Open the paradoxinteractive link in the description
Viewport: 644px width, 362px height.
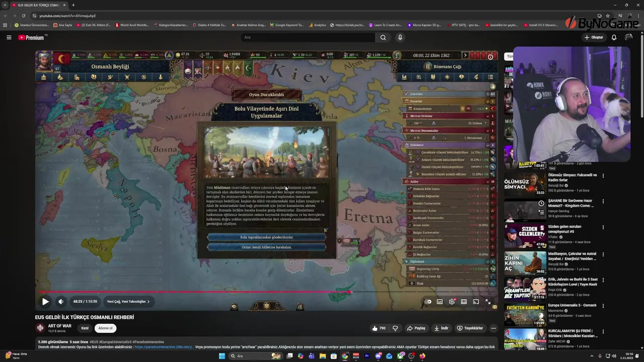pyautogui.click(x=164, y=347)
